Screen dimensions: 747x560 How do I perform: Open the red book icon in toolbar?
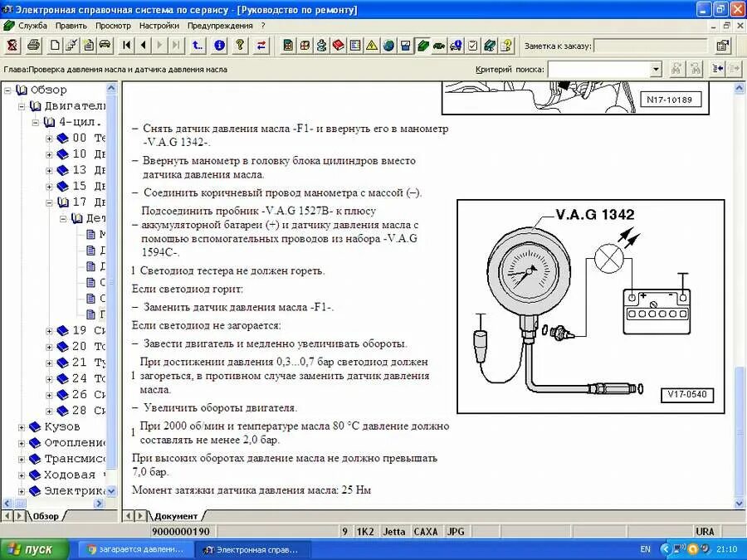pos(339,46)
